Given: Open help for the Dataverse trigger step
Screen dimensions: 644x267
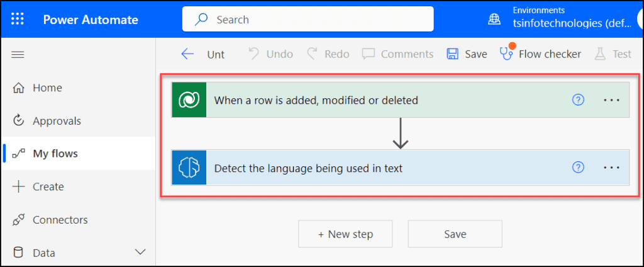Looking at the screenshot, I should [x=578, y=100].
